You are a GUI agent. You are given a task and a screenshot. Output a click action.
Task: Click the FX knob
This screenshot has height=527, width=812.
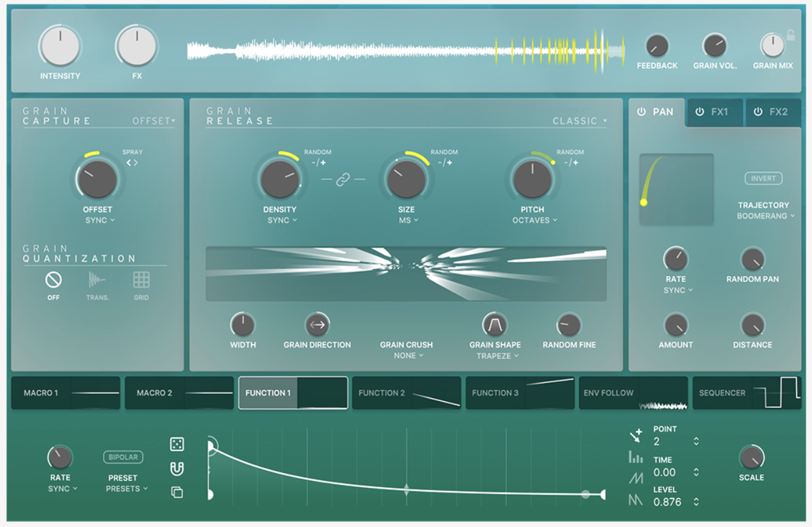pyautogui.click(x=137, y=46)
